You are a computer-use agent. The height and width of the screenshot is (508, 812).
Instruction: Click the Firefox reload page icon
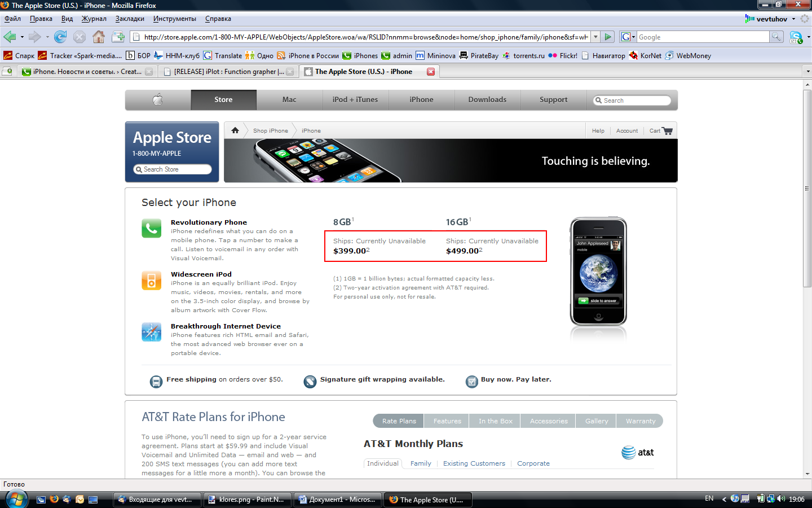pyautogui.click(x=60, y=37)
